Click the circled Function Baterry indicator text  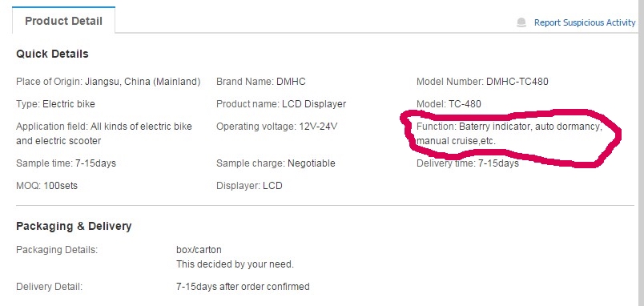click(509, 134)
